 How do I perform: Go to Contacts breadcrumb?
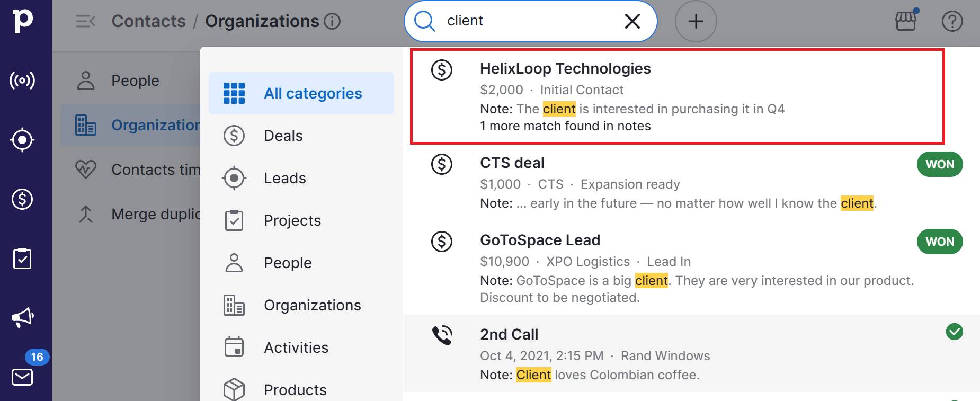(x=149, y=21)
